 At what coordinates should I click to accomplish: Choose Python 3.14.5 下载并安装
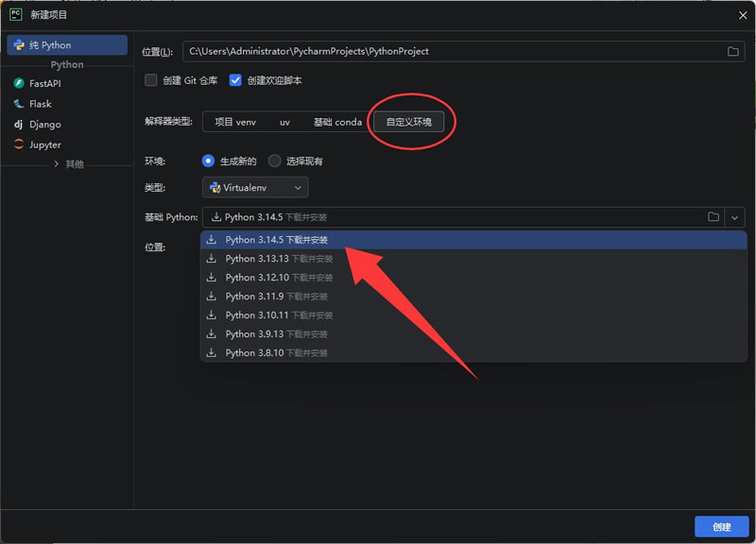pyautogui.click(x=473, y=240)
